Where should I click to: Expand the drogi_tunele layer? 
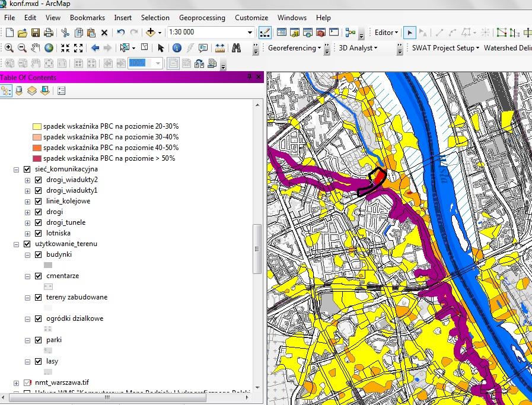point(27,223)
